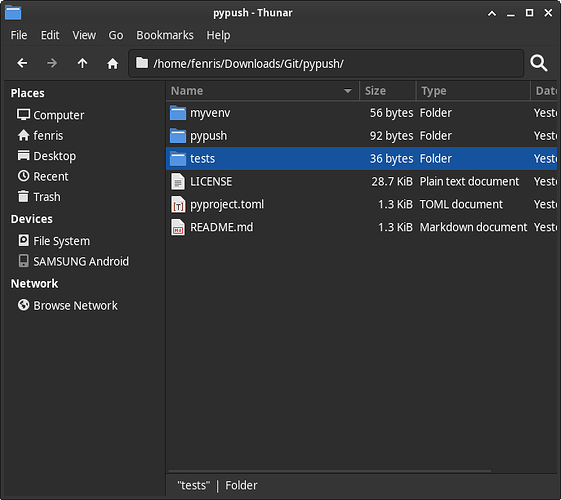Click the horizontal scrollbar below file list

(330, 471)
